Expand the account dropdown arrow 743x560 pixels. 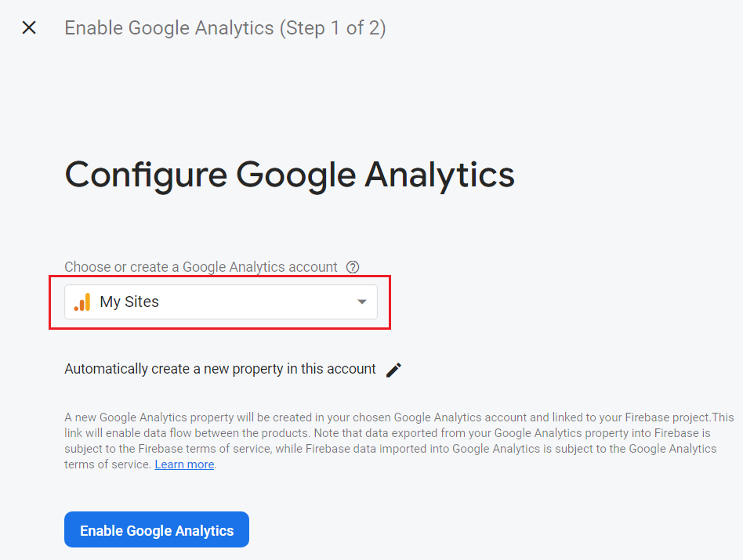tap(361, 302)
